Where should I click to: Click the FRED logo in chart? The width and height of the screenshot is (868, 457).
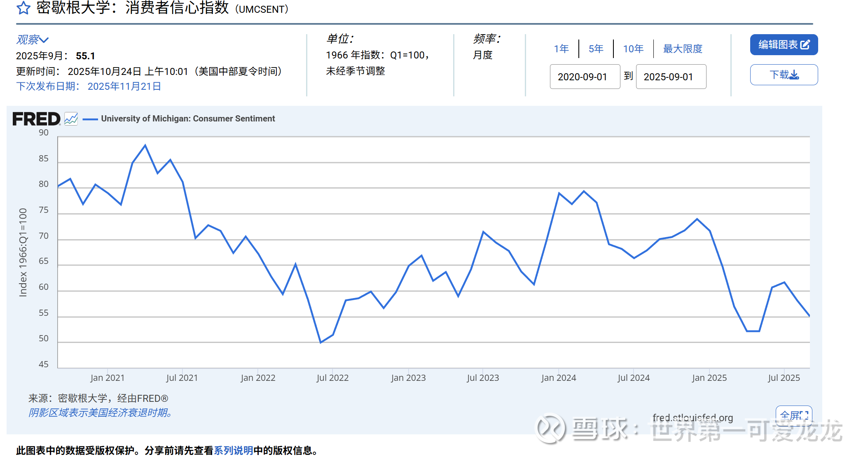[36, 119]
